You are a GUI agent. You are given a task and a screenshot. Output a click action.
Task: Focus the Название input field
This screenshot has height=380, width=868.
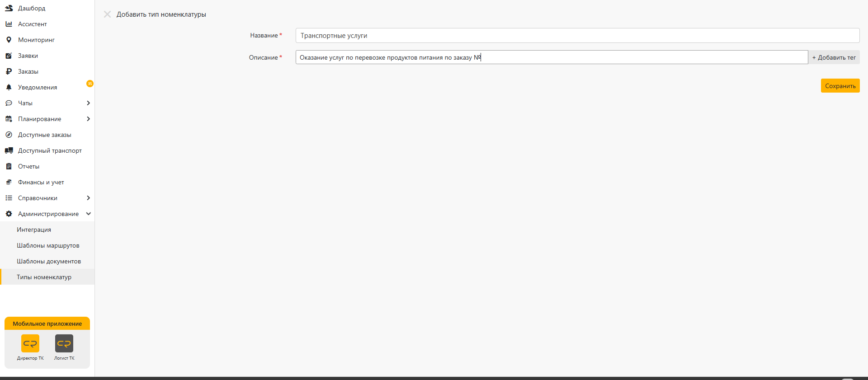point(577,35)
